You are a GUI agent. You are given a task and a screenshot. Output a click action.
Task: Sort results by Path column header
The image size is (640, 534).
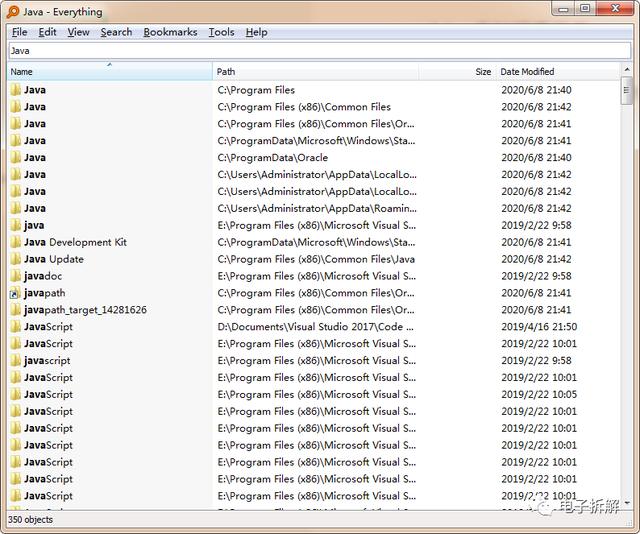[x=315, y=71]
